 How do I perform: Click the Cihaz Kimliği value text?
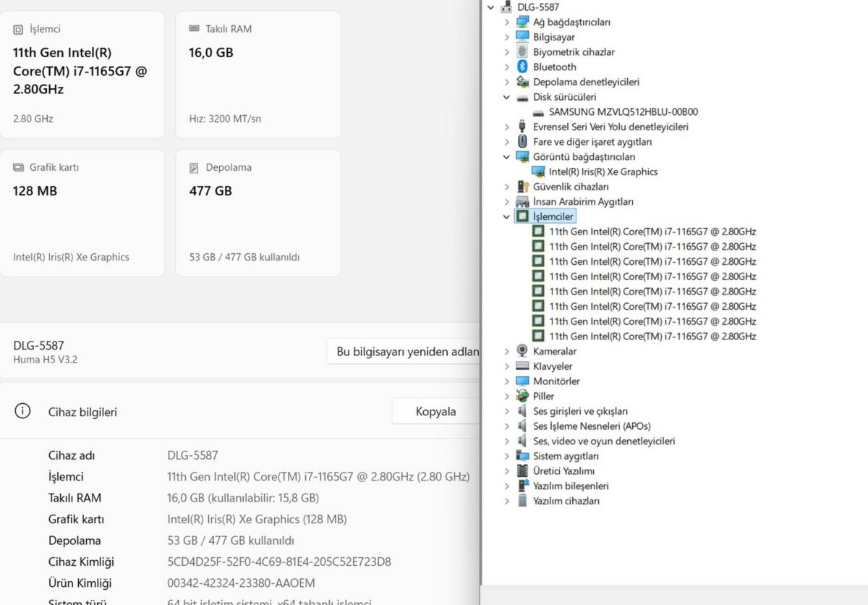click(279, 562)
